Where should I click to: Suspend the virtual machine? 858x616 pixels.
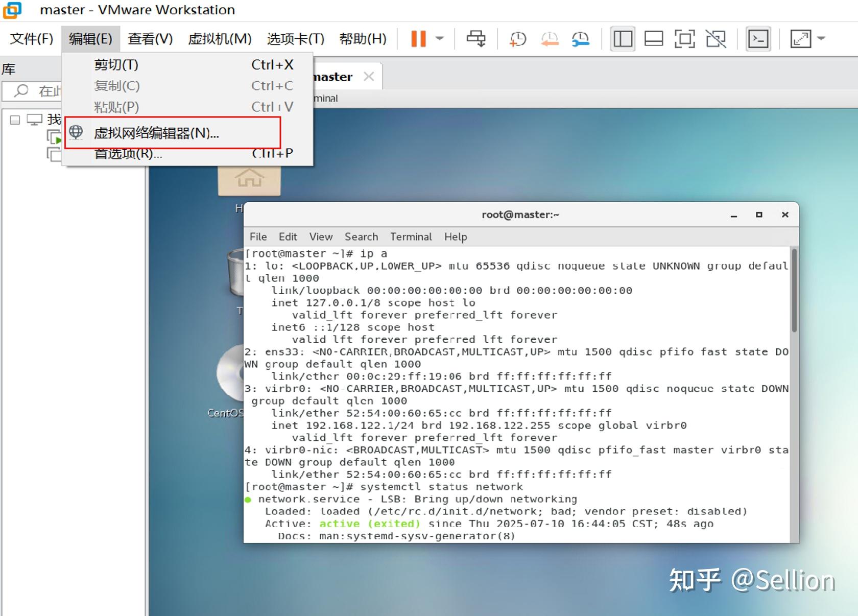click(x=418, y=38)
